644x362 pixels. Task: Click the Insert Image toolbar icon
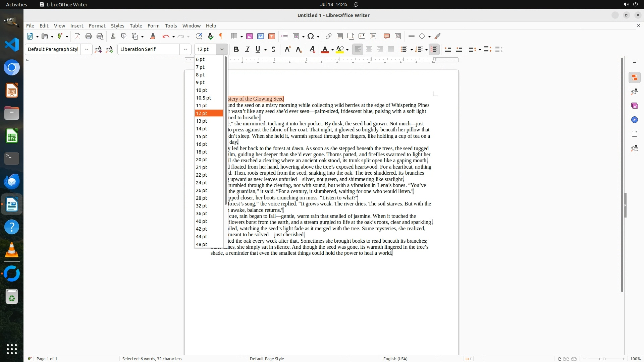coord(250,36)
